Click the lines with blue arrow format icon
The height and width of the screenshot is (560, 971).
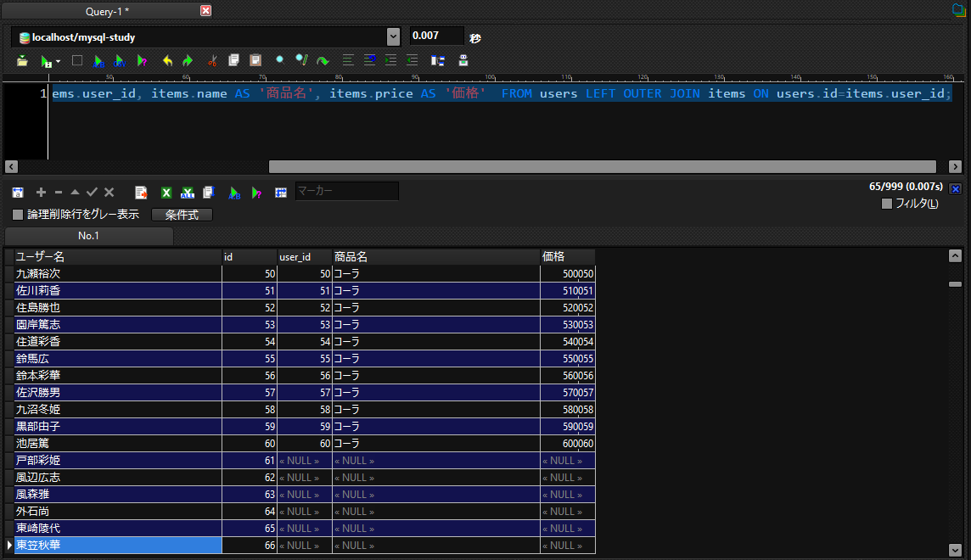370,60
